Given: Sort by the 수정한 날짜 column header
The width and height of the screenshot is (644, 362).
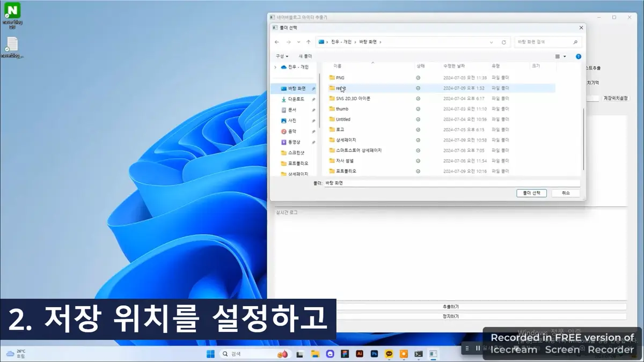Looking at the screenshot, I should pyautogui.click(x=453, y=66).
